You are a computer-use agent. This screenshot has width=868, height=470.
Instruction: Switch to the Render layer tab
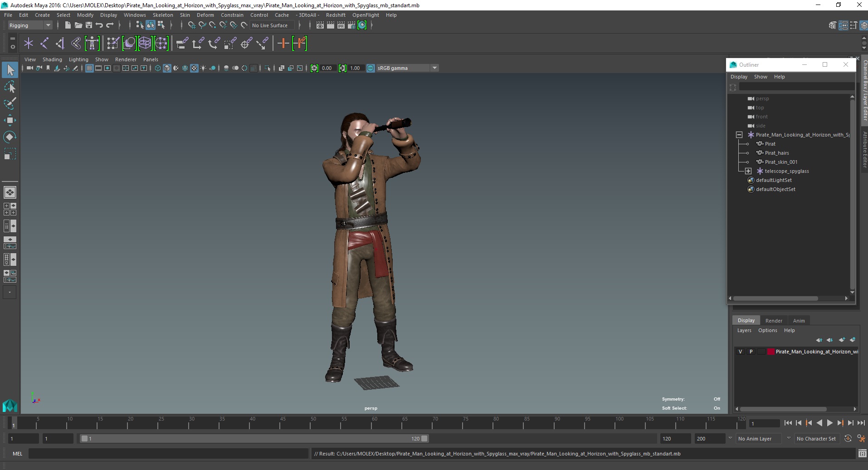pyautogui.click(x=774, y=321)
